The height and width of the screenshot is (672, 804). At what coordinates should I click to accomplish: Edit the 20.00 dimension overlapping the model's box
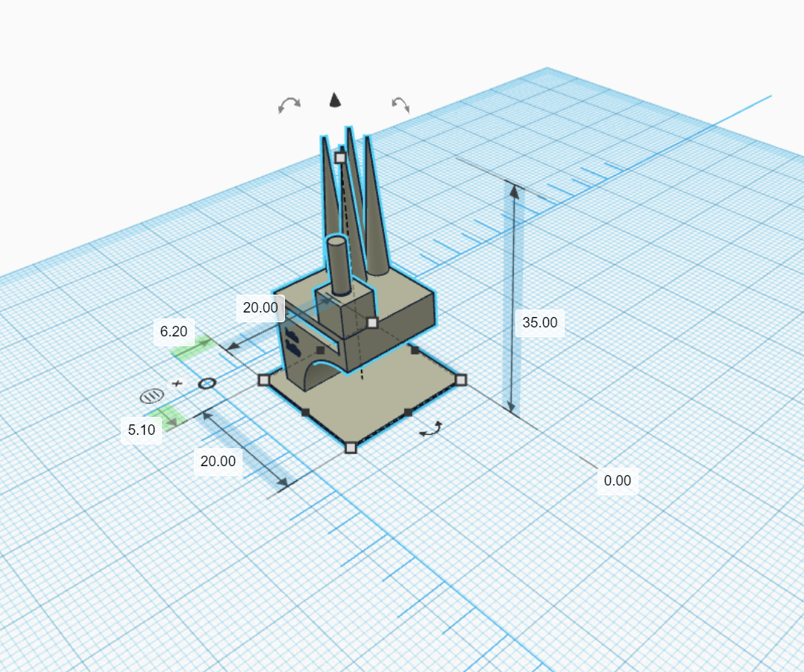[x=260, y=307]
